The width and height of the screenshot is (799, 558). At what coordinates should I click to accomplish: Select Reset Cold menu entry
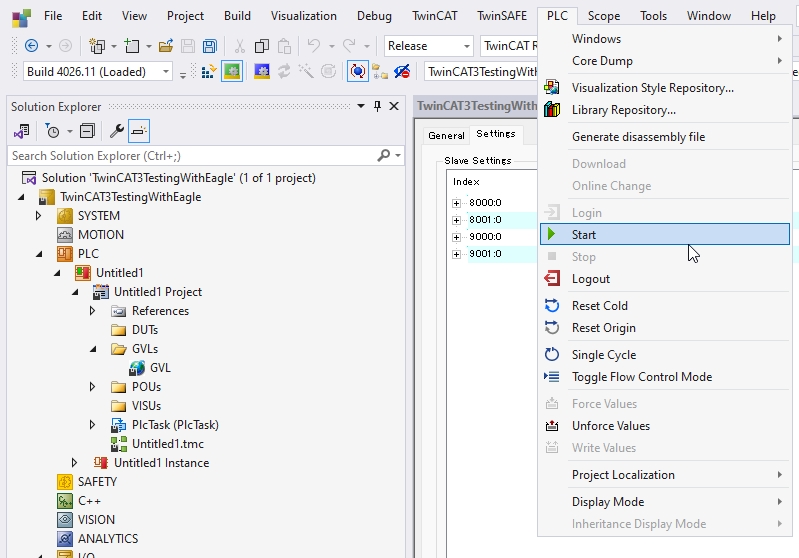[x=664, y=306]
